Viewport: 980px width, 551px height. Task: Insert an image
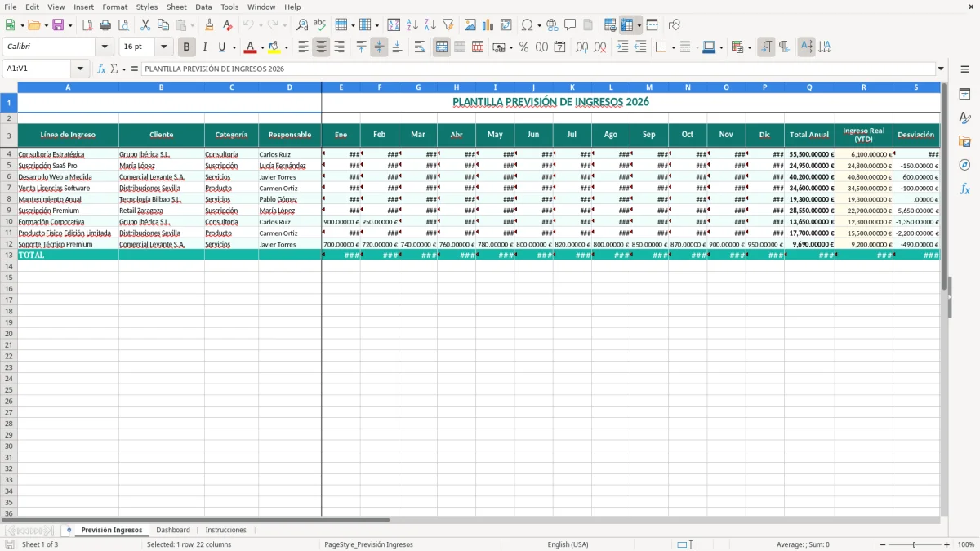click(x=470, y=25)
